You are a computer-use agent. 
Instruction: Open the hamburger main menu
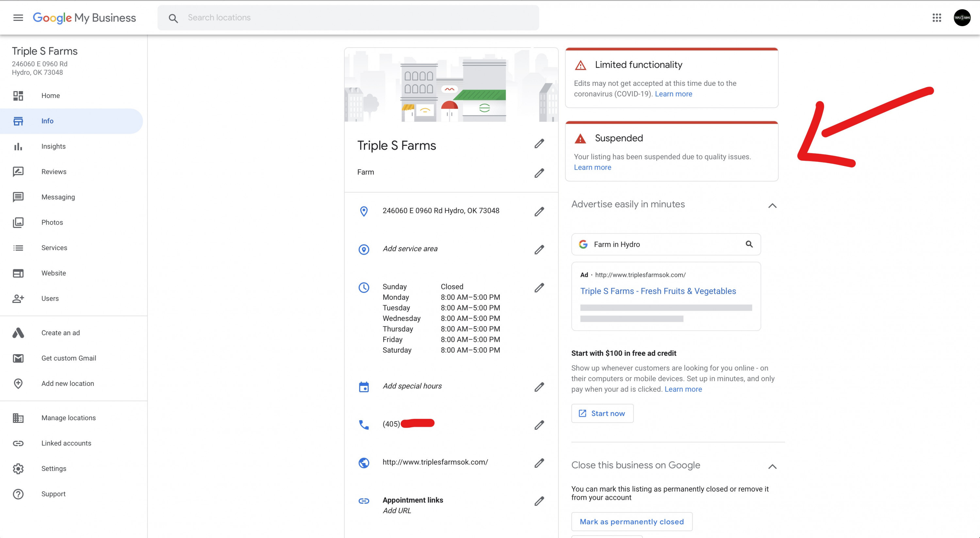(x=18, y=18)
